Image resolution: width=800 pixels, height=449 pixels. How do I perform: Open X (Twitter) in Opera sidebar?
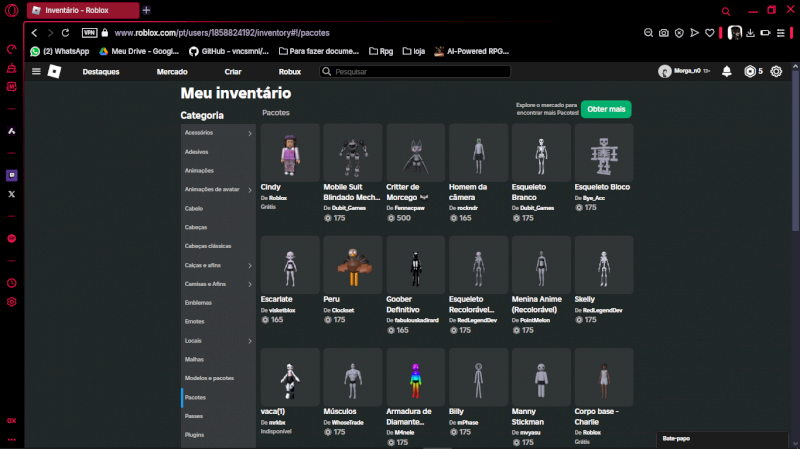coord(11,194)
